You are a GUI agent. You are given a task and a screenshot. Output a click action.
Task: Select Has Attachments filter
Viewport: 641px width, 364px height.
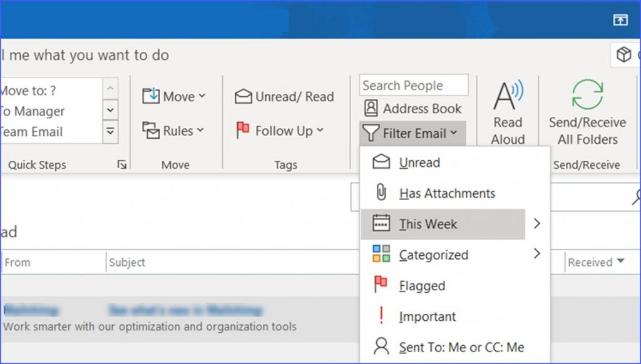pyautogui.click(x=447, y=193)
